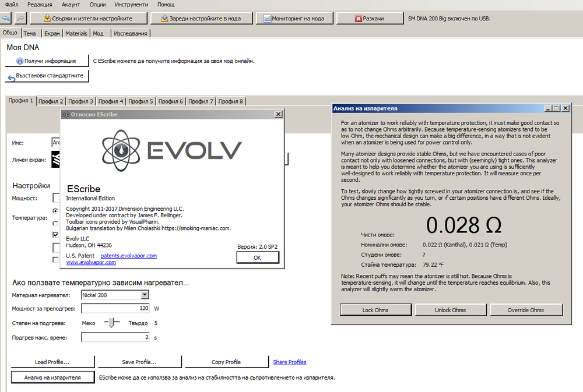This screenshot has height=392, width=583.
Task: Close the Относно EScribe dialog
Action: (278, 114)
